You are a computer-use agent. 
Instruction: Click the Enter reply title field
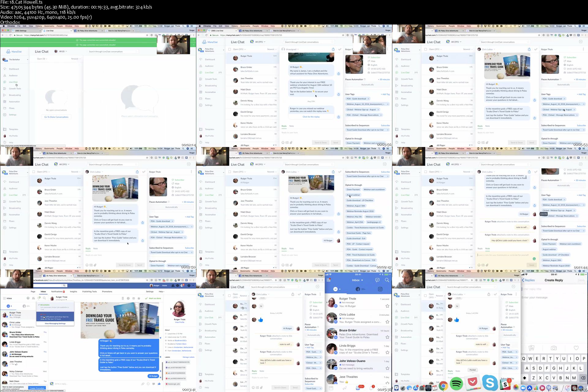click(x=536, y=289)
